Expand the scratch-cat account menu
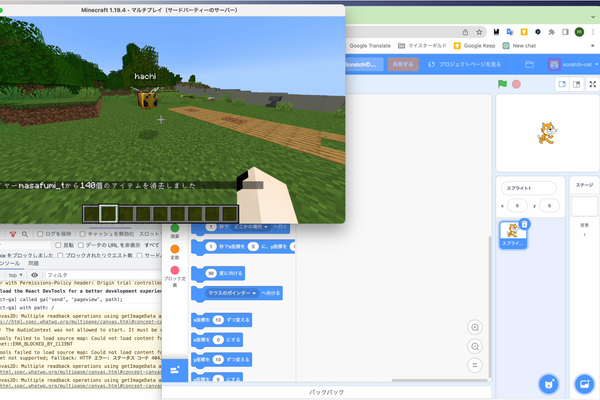The height and width of the screenshot is (400, 600). [x=573, y=64]
